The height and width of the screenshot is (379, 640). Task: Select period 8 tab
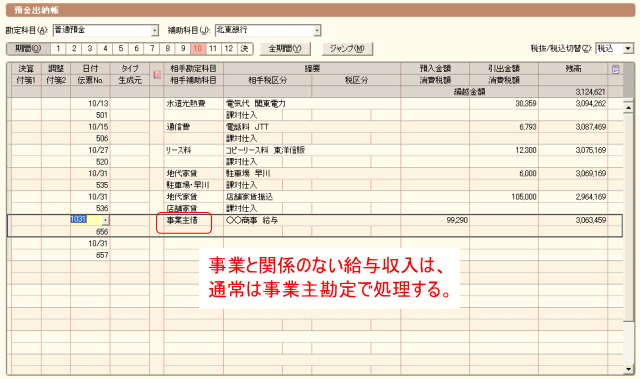click(167, 49)
